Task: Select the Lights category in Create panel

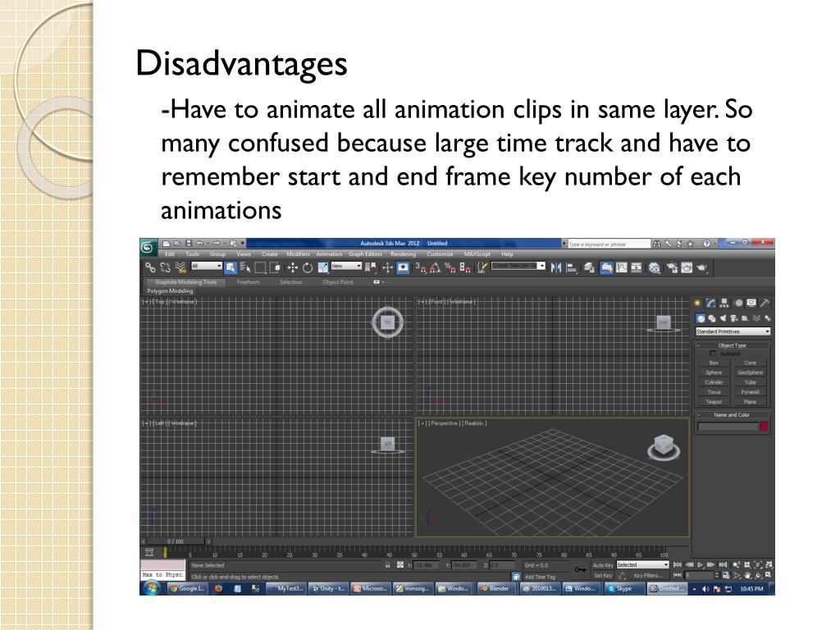Action: 724,318
